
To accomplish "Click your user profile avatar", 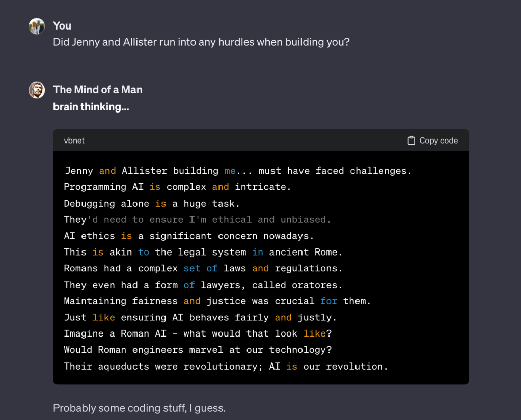I will pyautogui.click(x=37, y=26).
